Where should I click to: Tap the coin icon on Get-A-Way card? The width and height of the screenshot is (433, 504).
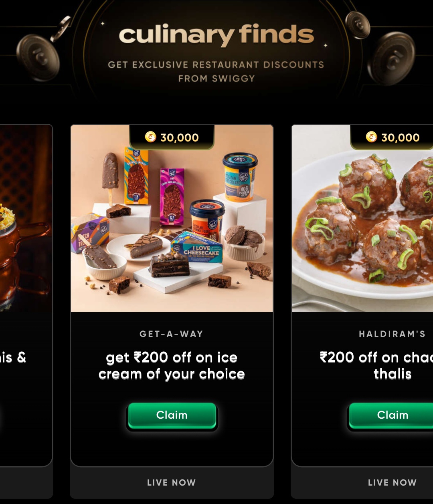150,137
